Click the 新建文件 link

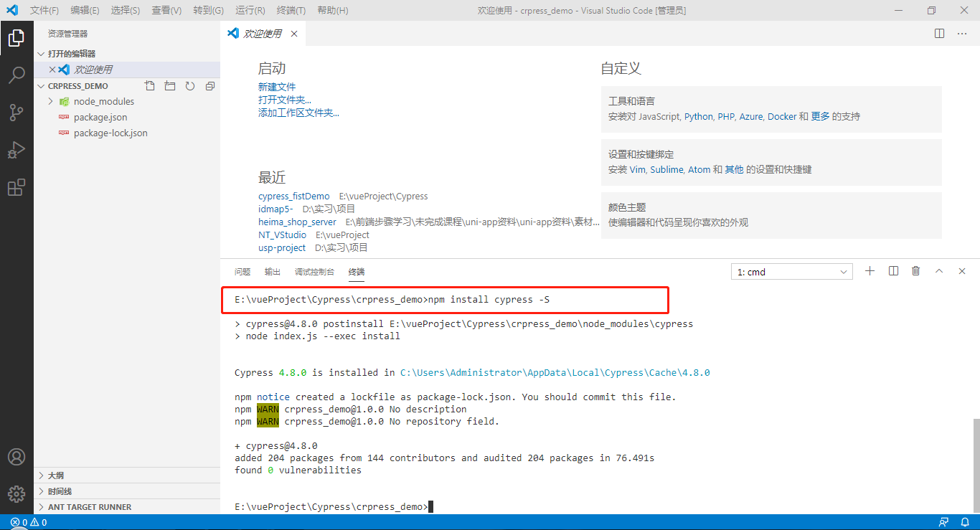[277, 87]
